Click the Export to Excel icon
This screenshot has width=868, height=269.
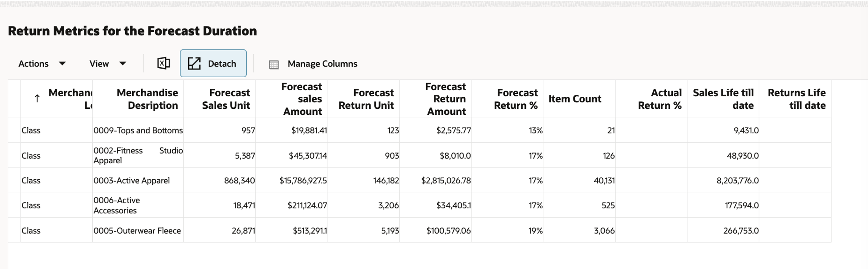(163, 63)
